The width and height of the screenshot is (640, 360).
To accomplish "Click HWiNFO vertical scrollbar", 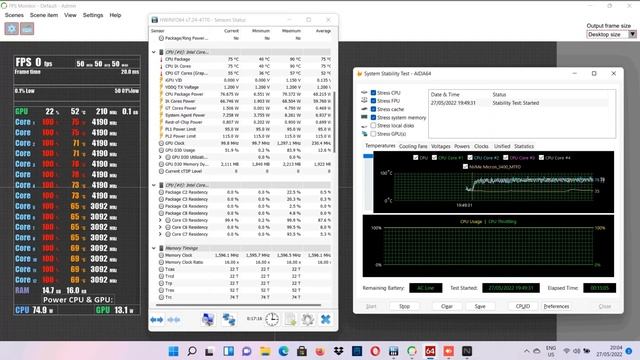I will click(335, 122).
